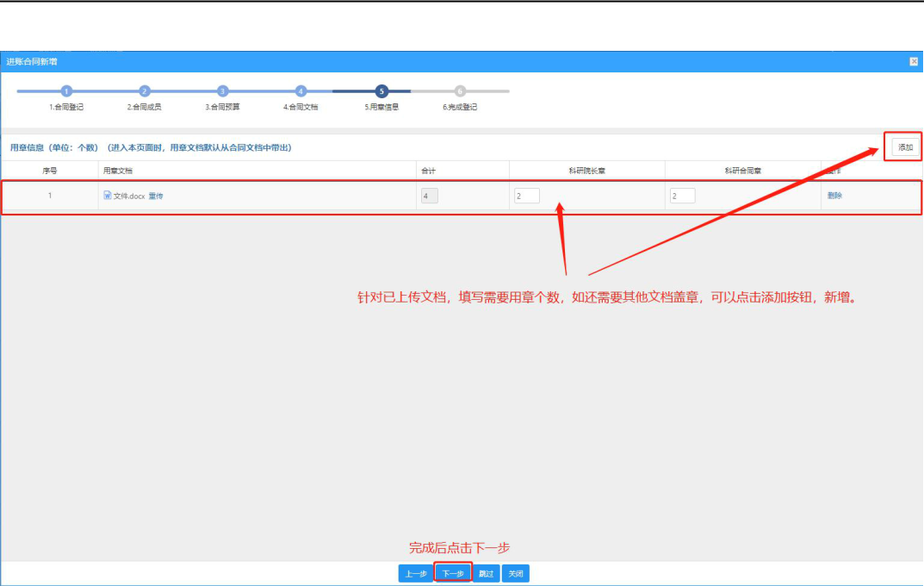Proceed with 下一步 button

pyautogui.click(x=453, y=574)
